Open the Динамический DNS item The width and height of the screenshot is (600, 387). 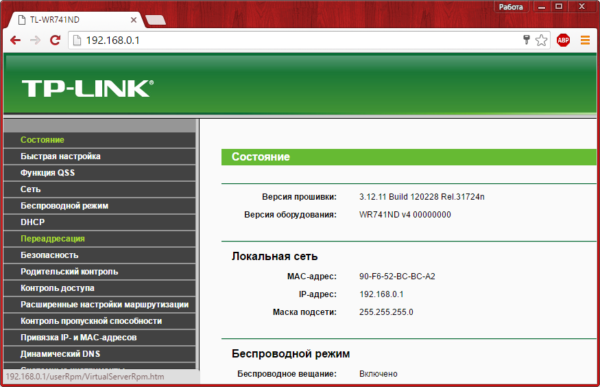pos(99,354)
